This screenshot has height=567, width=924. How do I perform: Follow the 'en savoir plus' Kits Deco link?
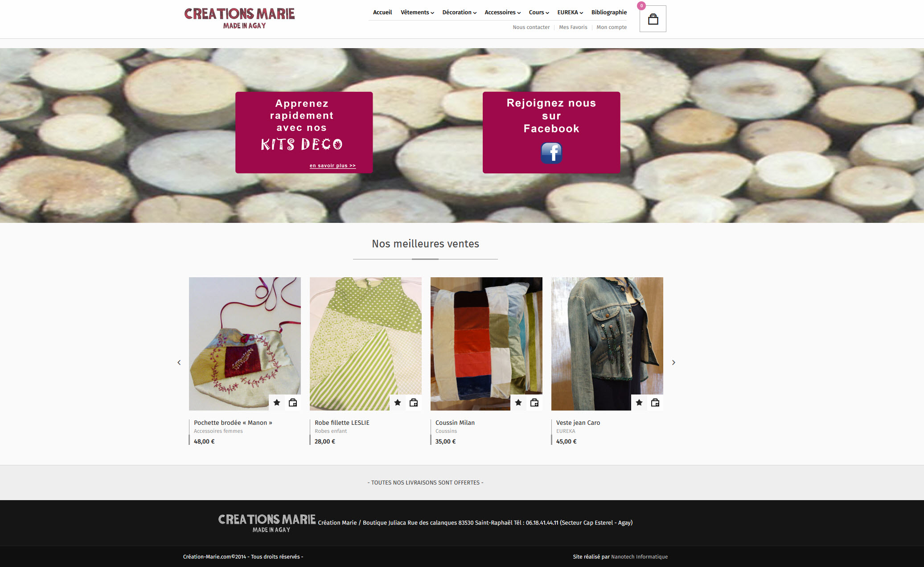(x=333, y=165)
